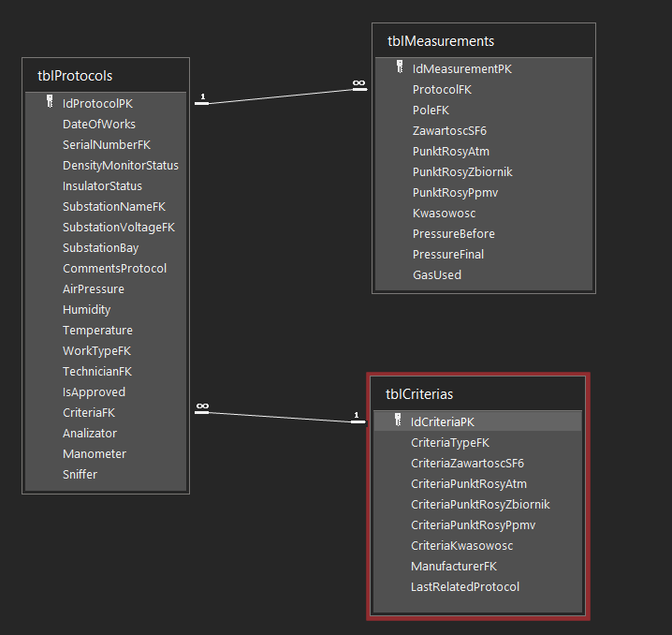The width and height of the screenshot is (672, 635).
Task: Select the SubstationVoltageFK field
Action: (x=119, y=227)
